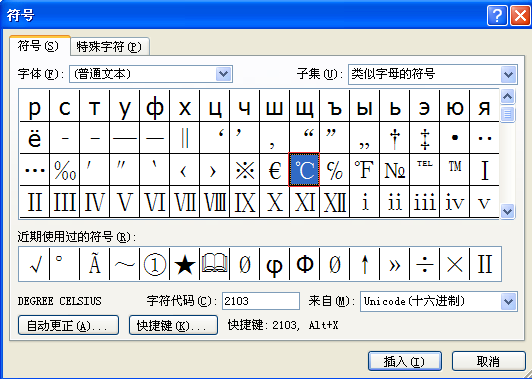Select small Roman numeral ⅲ
This screenshot has width=532, height=379.
point(424,202)
